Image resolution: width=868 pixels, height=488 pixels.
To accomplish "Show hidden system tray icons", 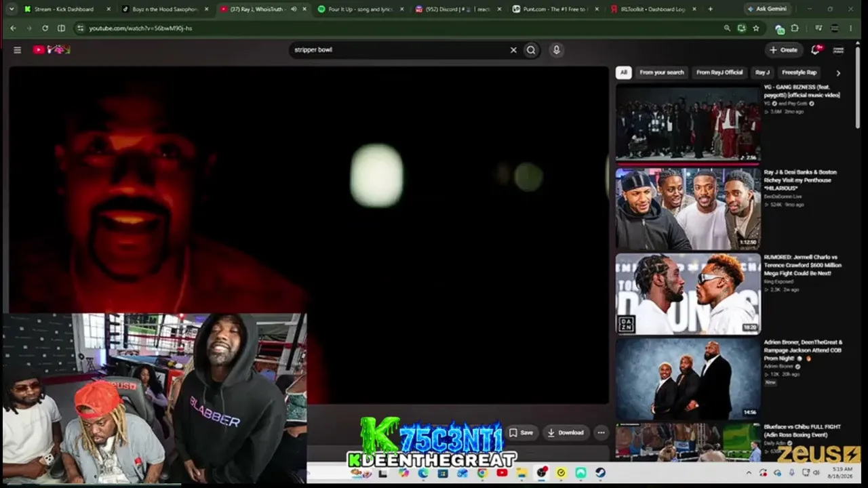I will 749,472.
